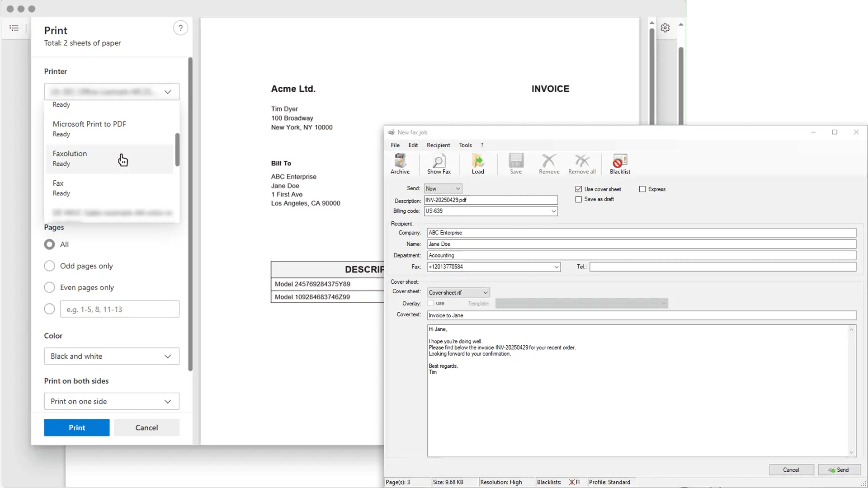Screen dimensions: 868x488
Task: Open the Edit menu
Action: pos(413,145)
